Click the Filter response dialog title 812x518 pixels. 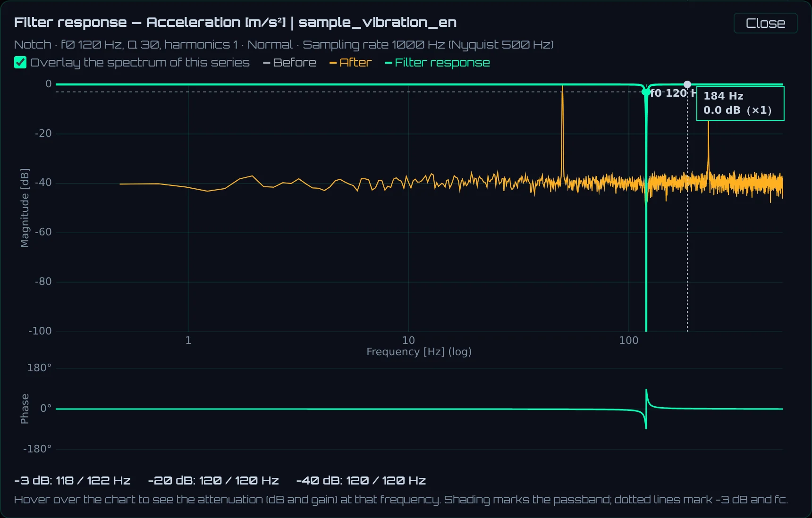click(x=235, y=22)
